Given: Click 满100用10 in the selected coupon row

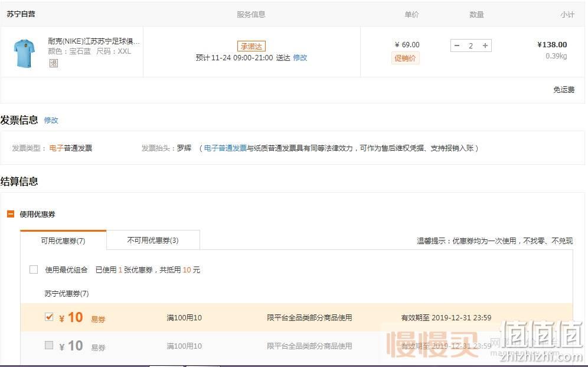Looking at the screenshot, I should pyautogui.click(x=184, y=318).
